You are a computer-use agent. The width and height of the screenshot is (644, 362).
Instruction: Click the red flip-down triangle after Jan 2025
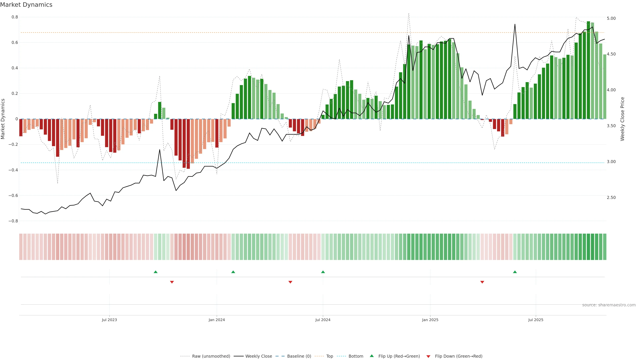tap(482, 282)
